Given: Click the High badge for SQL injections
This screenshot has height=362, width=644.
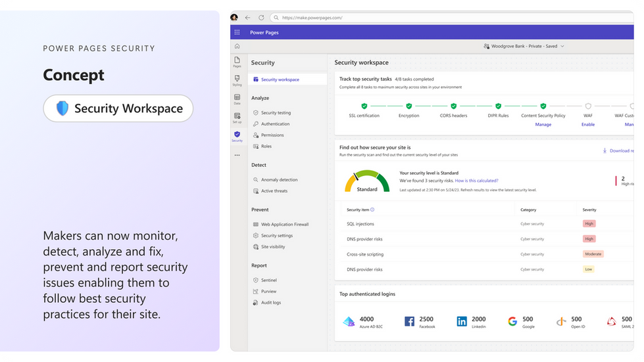Looking at the screenshot, I should (589, 224).
